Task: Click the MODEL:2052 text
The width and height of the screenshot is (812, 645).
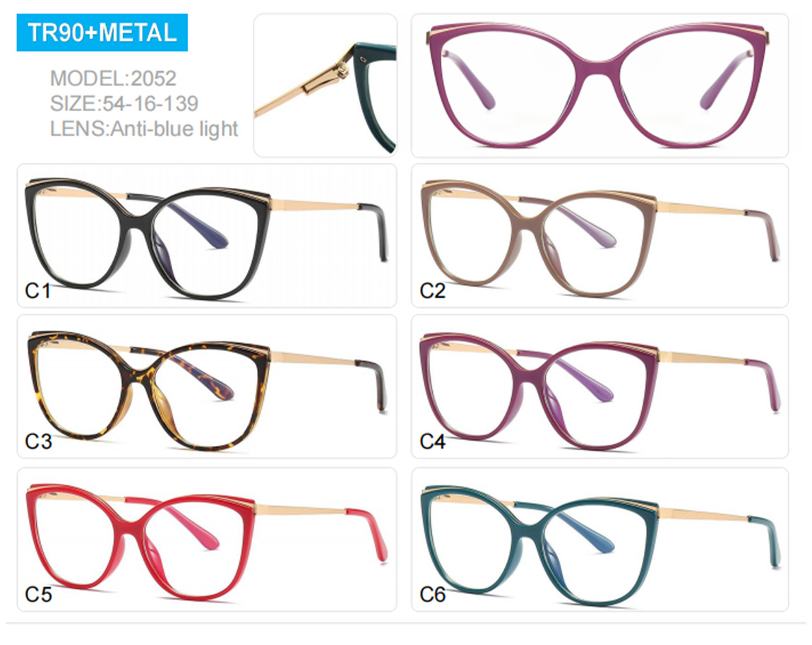Action: point(113,78)
